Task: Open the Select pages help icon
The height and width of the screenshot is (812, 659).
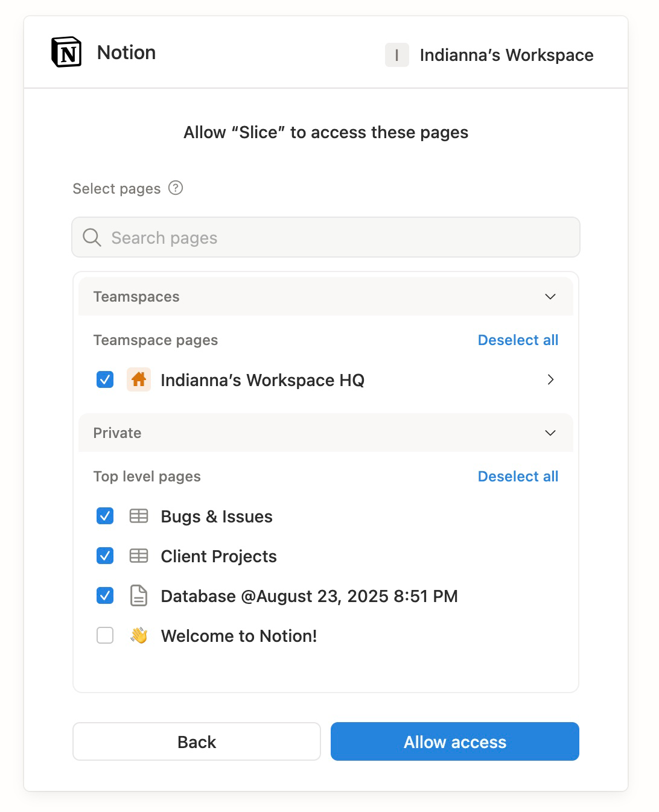Action: click(176, 188)
